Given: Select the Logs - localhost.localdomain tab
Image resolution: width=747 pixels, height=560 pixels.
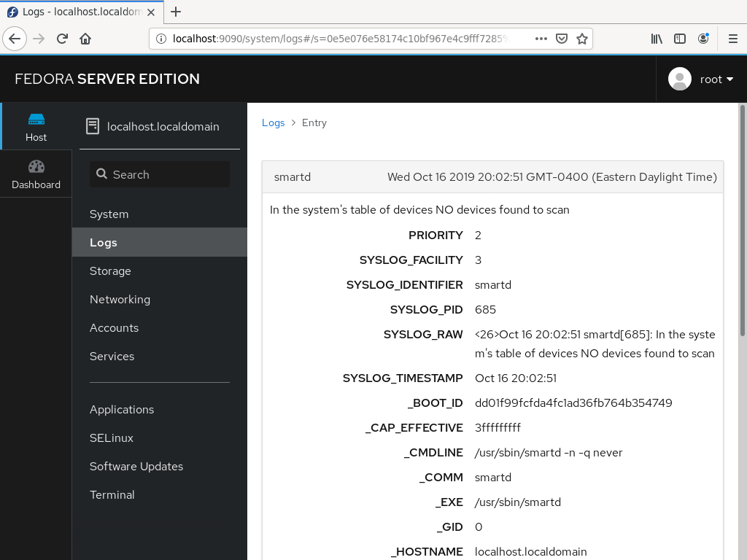Looking at the screenshot, I should tap(82, 12).
